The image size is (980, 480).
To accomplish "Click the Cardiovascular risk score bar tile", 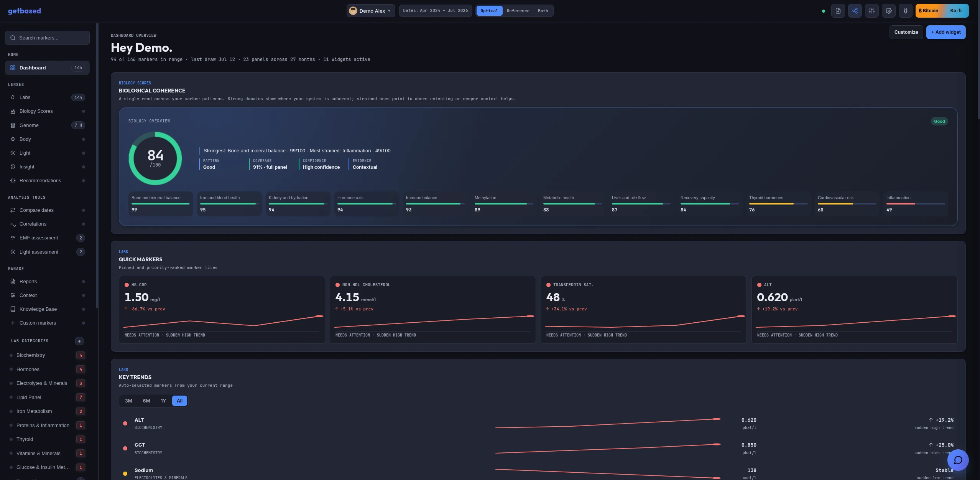I will [847, 204].
